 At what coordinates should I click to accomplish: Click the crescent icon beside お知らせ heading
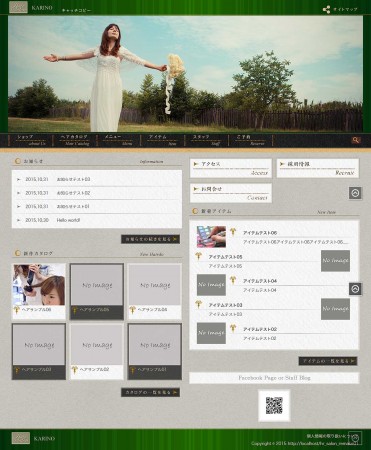(x=17, y=161)
